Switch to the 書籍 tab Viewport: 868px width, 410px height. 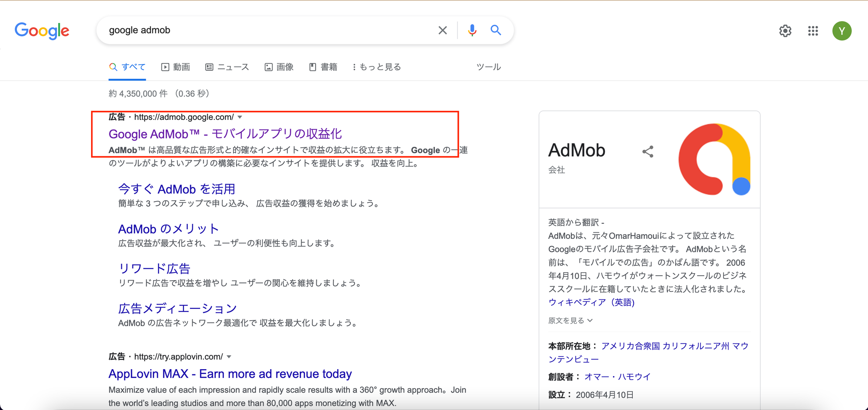pos(323,67)
